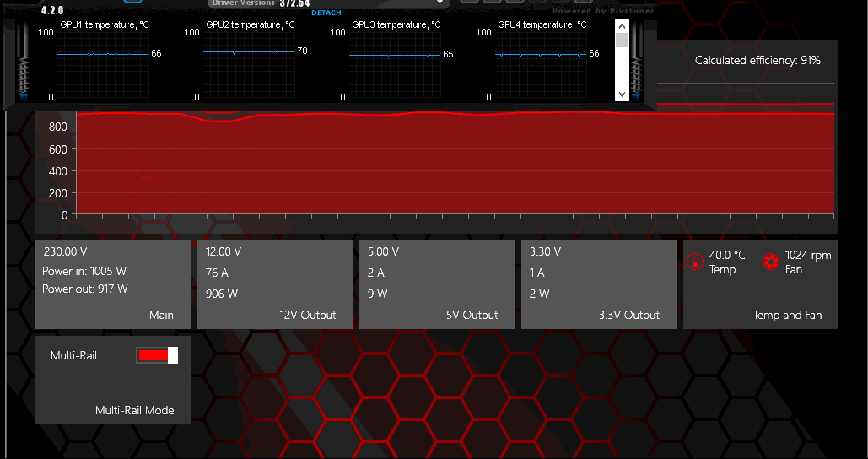
Task: Click the GPU3 temperature reading 65
Action: pos(449,54)
